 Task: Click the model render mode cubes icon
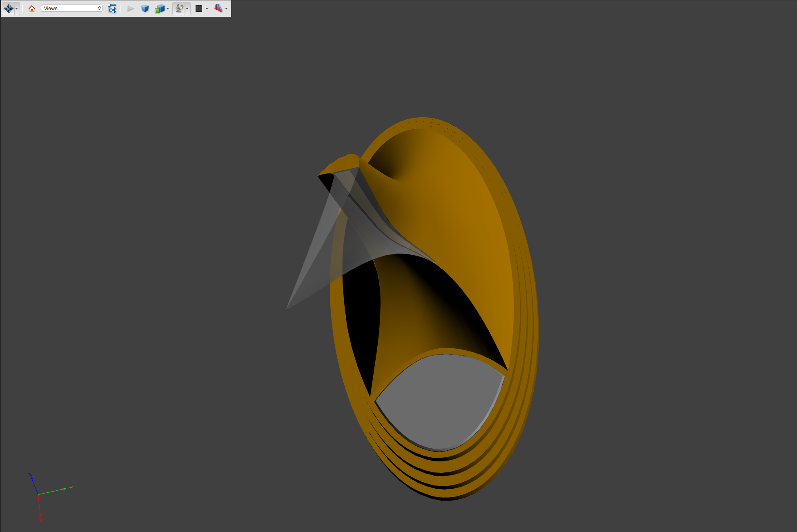[159, 8]
